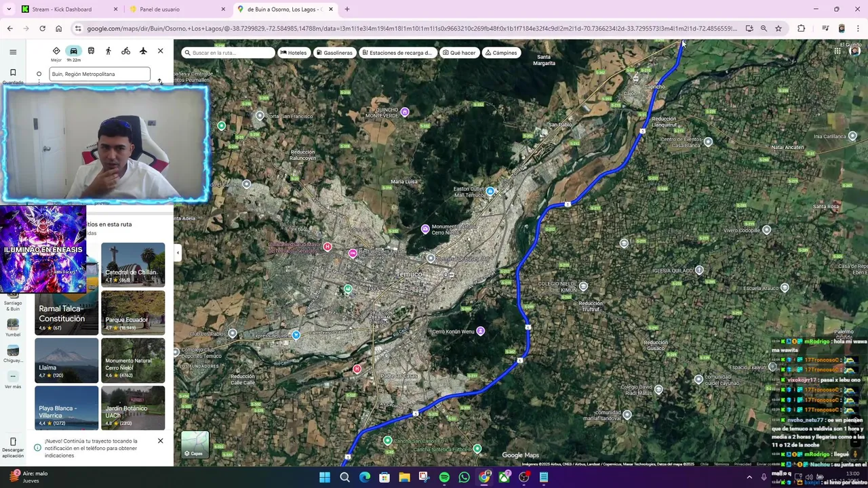Screen dimensions: 868x488
Task: Edit origin field Buin, Región Metropolitana
Action: [100, 74]
